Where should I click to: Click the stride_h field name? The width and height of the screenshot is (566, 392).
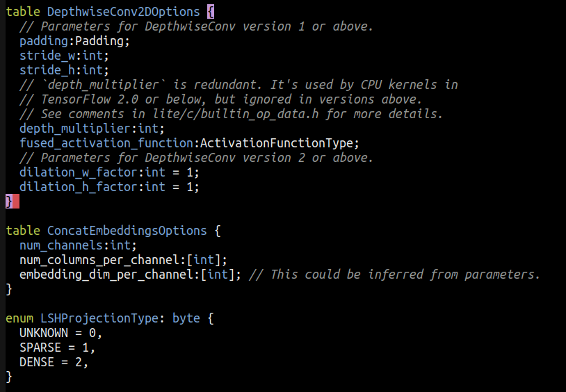(x=47, y=70)
